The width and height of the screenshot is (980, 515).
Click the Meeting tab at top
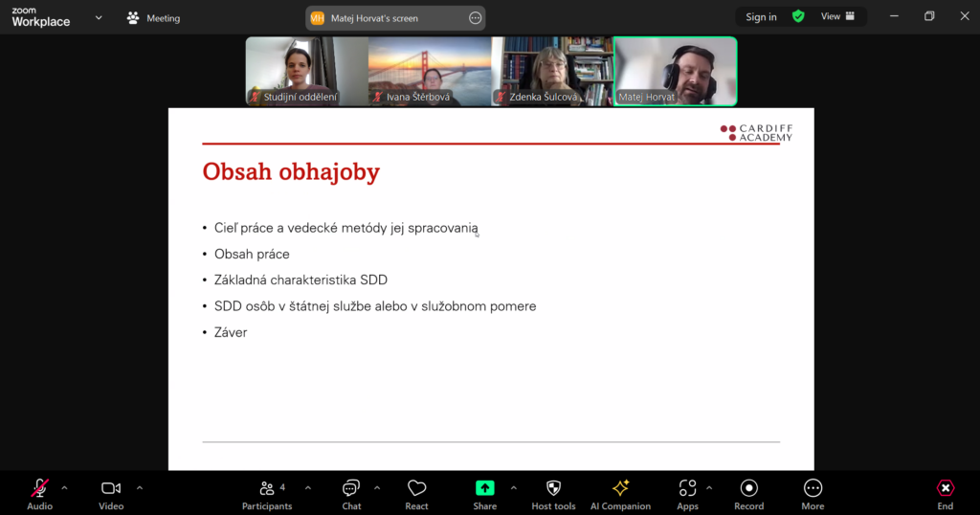154,18
